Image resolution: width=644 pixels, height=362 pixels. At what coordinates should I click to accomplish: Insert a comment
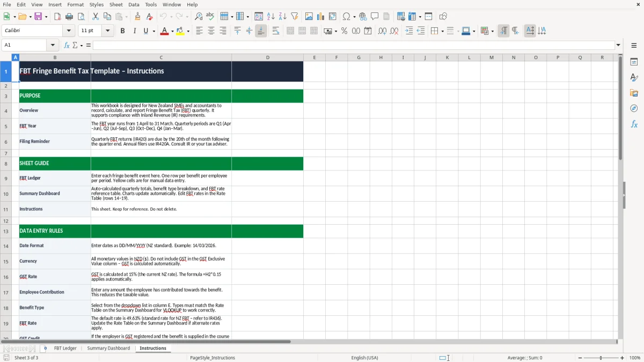coord(375,17)
